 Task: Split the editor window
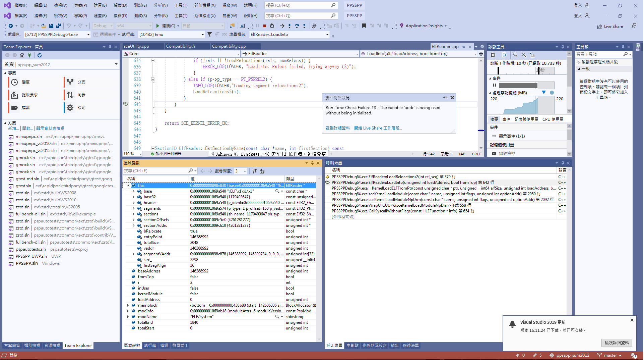pos(481,54)
